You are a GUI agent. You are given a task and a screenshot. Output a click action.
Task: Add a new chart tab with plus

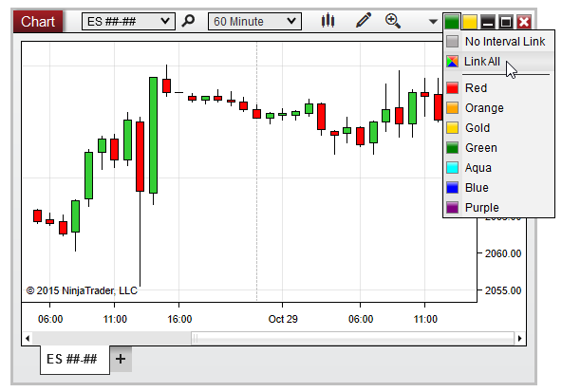point(121,359)
